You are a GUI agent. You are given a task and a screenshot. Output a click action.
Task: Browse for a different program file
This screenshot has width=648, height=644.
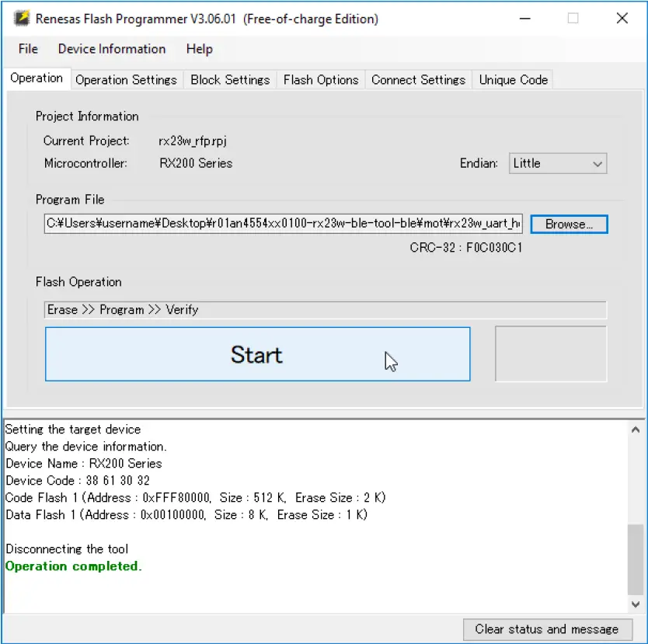(569, 224)
